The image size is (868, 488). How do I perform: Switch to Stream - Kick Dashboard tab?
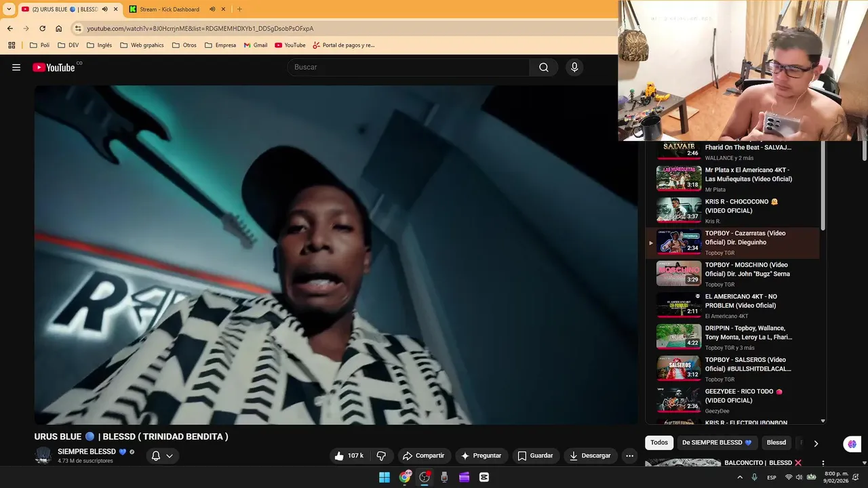point(170,9)
